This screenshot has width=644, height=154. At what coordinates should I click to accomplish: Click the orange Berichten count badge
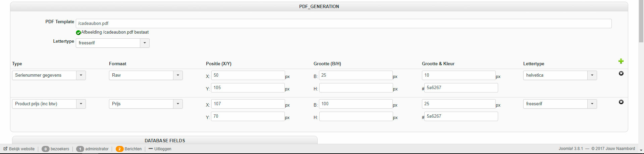point(119,149)
